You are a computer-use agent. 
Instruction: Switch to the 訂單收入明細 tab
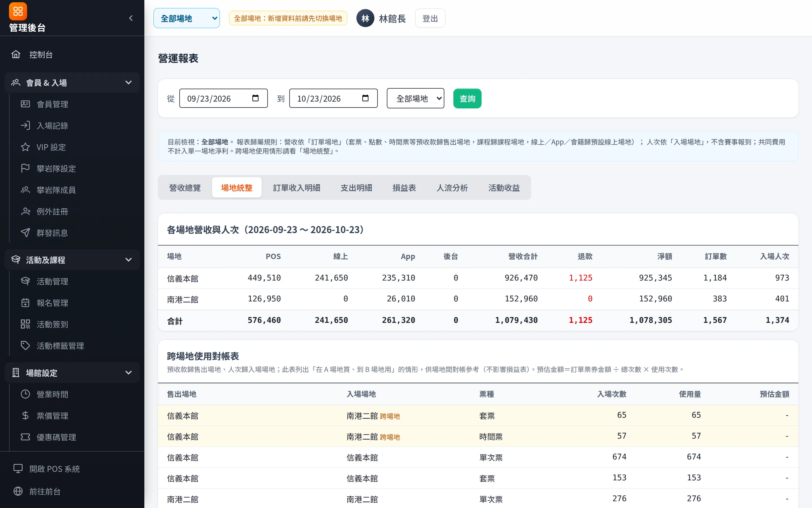point(297,187)
